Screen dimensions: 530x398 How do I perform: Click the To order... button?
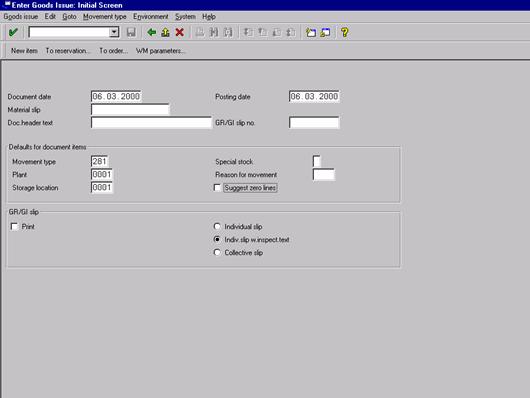[114, 51]
